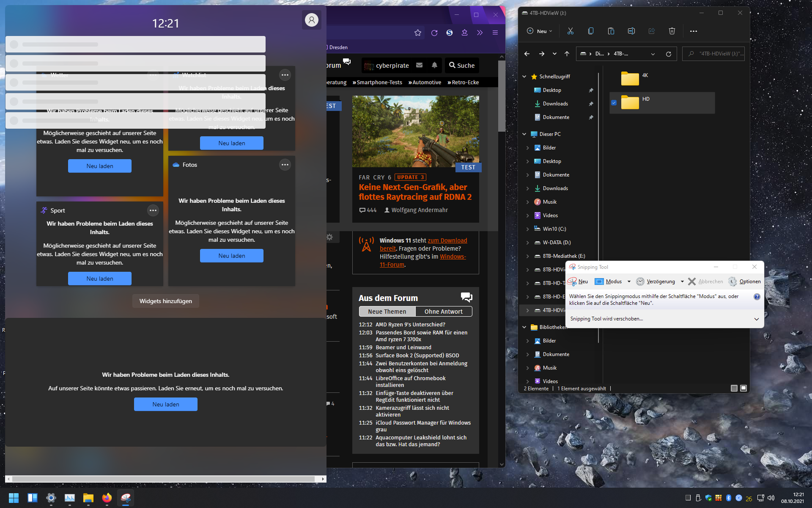Open Firefox from the taskbar
Screen dimensions: 812x508
[107, 498]
